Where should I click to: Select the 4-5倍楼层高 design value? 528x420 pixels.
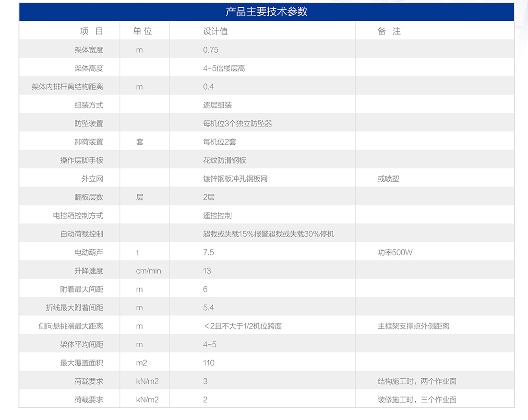click(224, 69)
